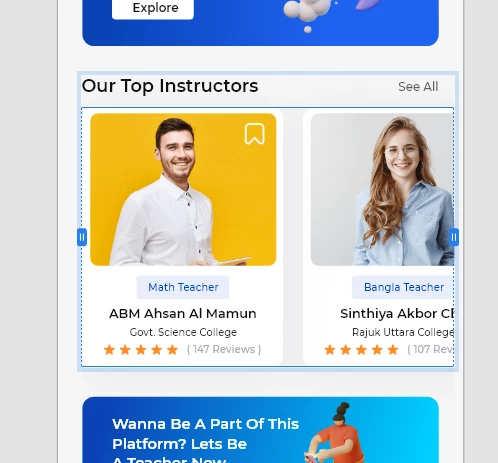Open the ABM Ahsan Al Mamun profile photo
498x463 pixels.
(183, 190)
